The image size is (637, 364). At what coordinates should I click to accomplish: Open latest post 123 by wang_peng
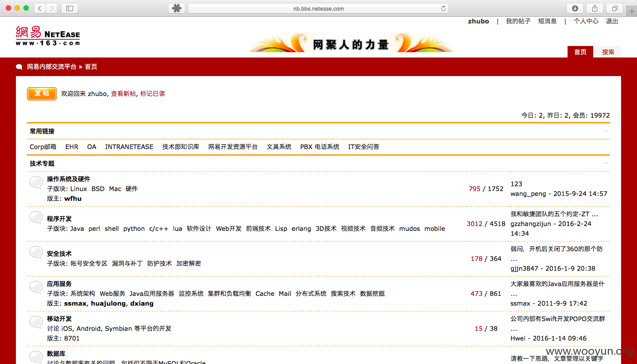click(516, 184)
